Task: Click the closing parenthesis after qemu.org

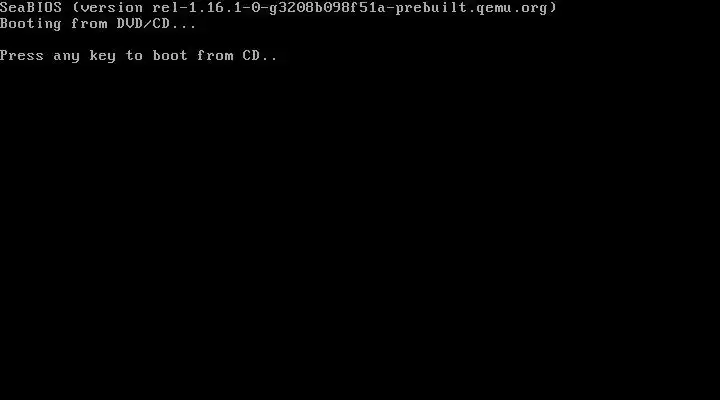Action: [552, 8]
